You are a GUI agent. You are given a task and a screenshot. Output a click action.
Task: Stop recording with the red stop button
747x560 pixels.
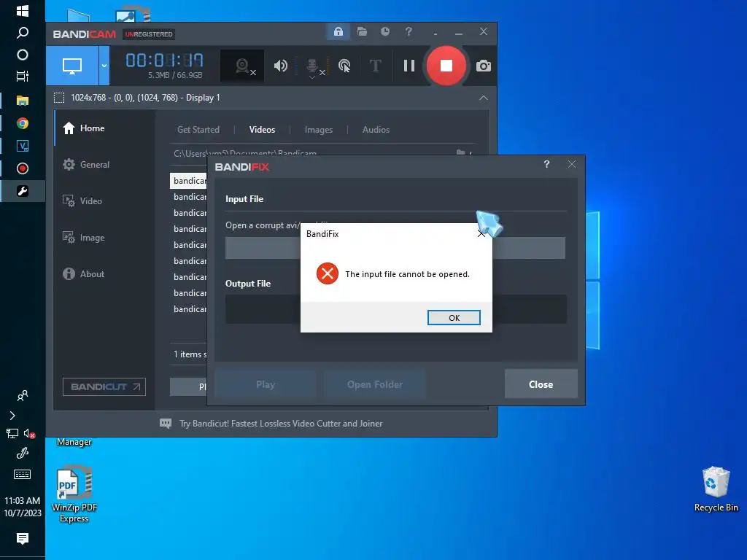(x=446, y=66)
